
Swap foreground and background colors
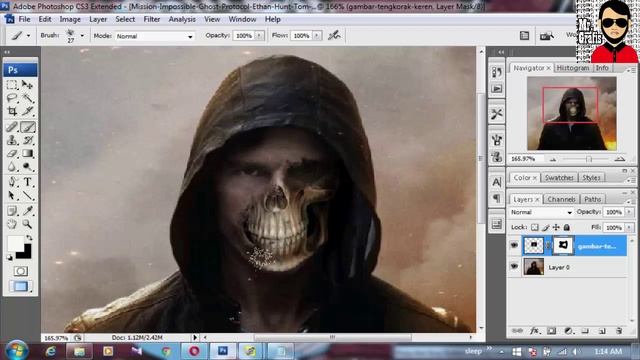click(x=29, y=238)
